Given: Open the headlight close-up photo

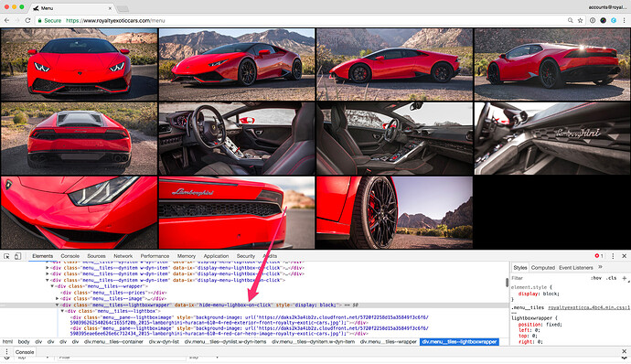Looking at the screenshot, I should [x=79, y=212].
